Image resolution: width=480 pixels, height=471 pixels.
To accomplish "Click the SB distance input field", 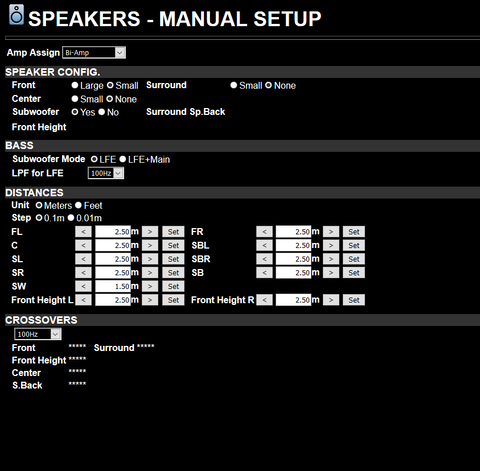I will coord(294,273).
